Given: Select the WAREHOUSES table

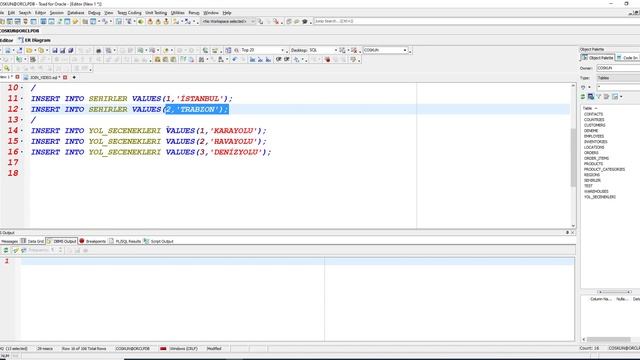Looking at the screenshot, I should [x=596, y=191].
